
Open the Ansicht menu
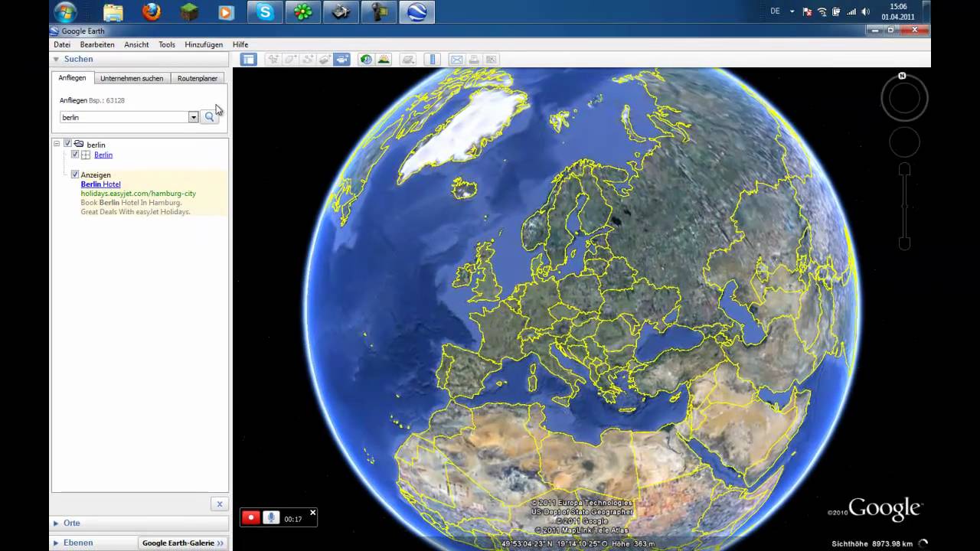[136, 44]
